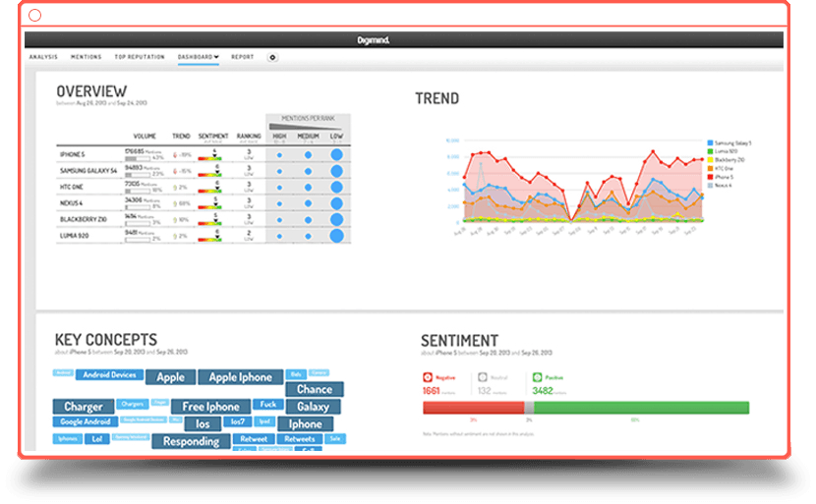
Task: Click Blackberry Z10 low-rank mentions bubble
Action: pyautogui.click(x=336, y=219)
